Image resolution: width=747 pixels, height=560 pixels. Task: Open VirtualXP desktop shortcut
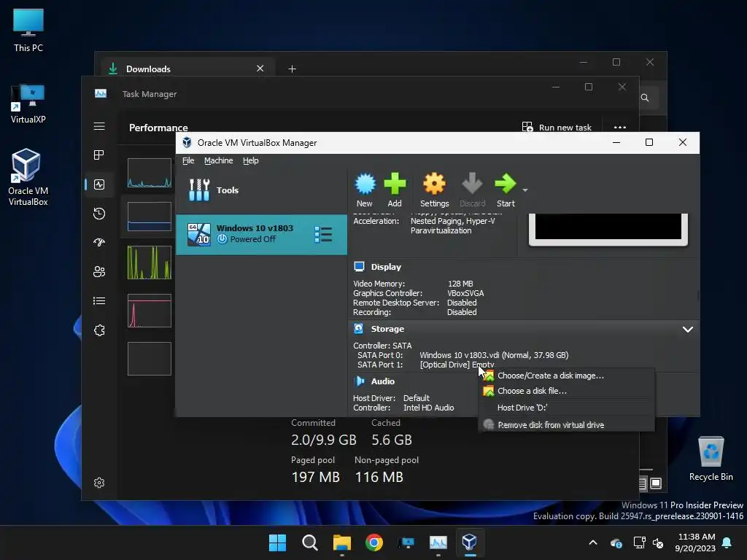[28, 104]
